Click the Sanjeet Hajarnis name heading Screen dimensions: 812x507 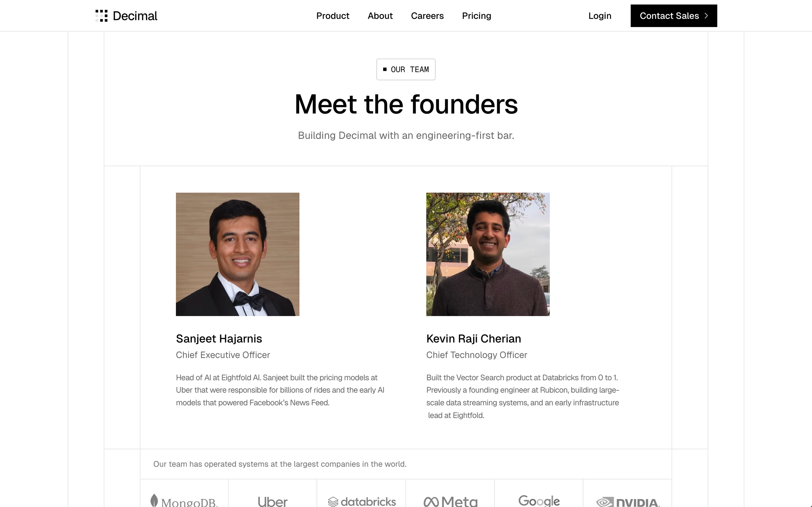click(219, 339)
